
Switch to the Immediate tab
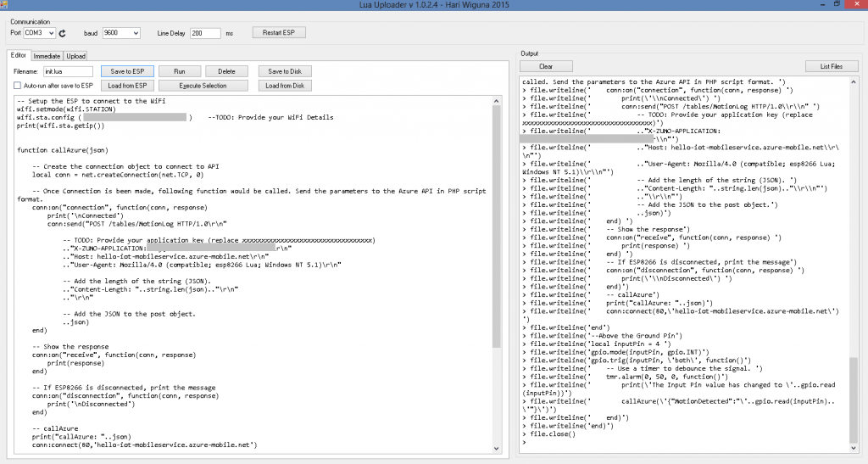(47, 56)
